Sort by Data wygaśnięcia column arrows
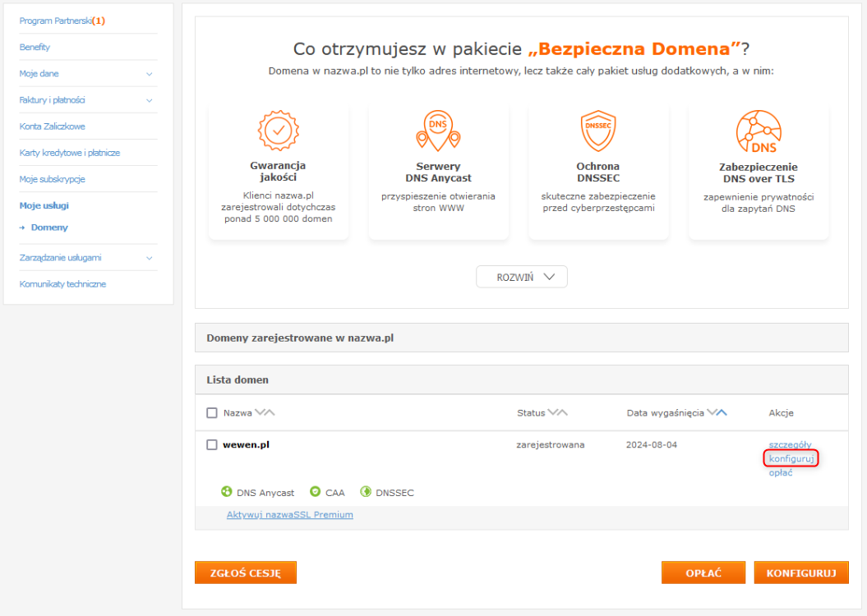This screenshot has width=867, height=616. (x=717, y=412)
